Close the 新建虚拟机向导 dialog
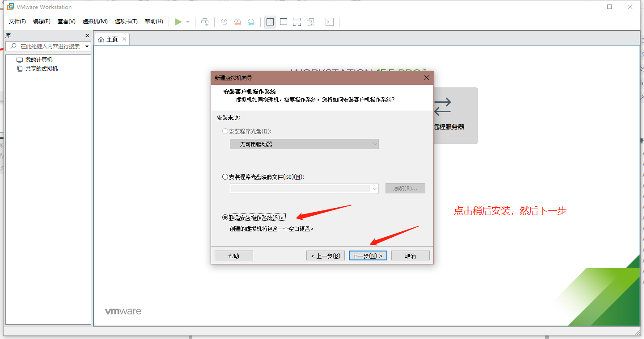Image resolution: width=644 pixels, height=339 pixels. [x=426, y=78]
